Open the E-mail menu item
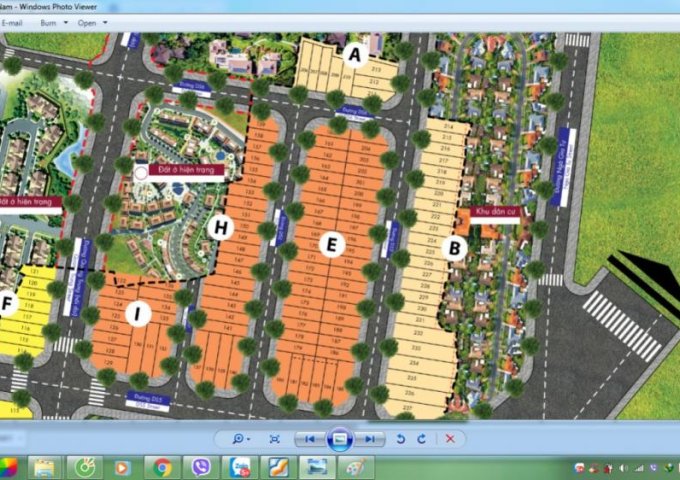Image resolution: width=680 pixels, height=480 pixels. (12, 23)
